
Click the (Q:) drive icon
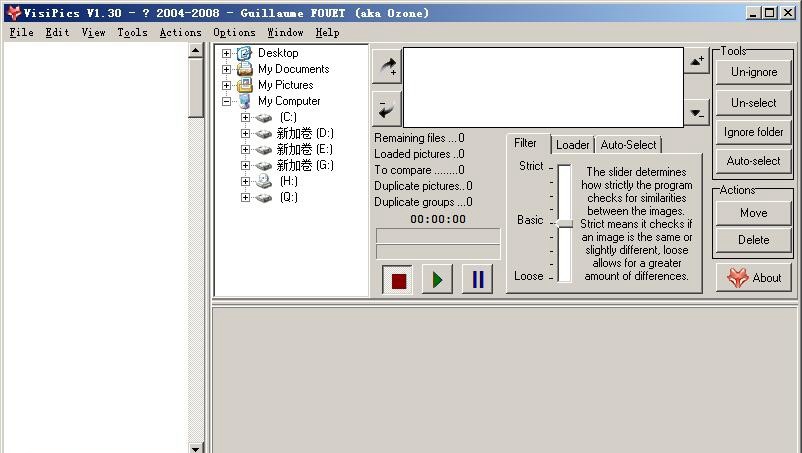(263, 197)
